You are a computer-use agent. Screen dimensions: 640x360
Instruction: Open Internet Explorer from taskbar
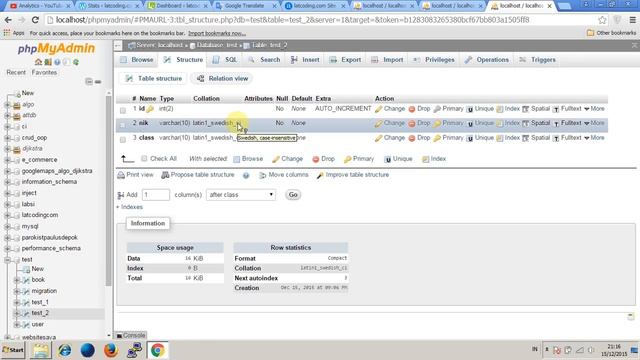coord(65,350)
